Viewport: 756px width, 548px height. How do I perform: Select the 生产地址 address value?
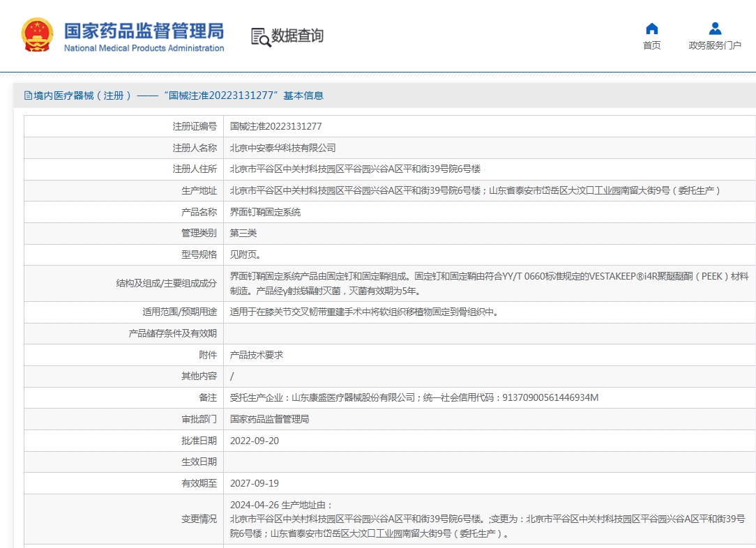pos(475,190)
